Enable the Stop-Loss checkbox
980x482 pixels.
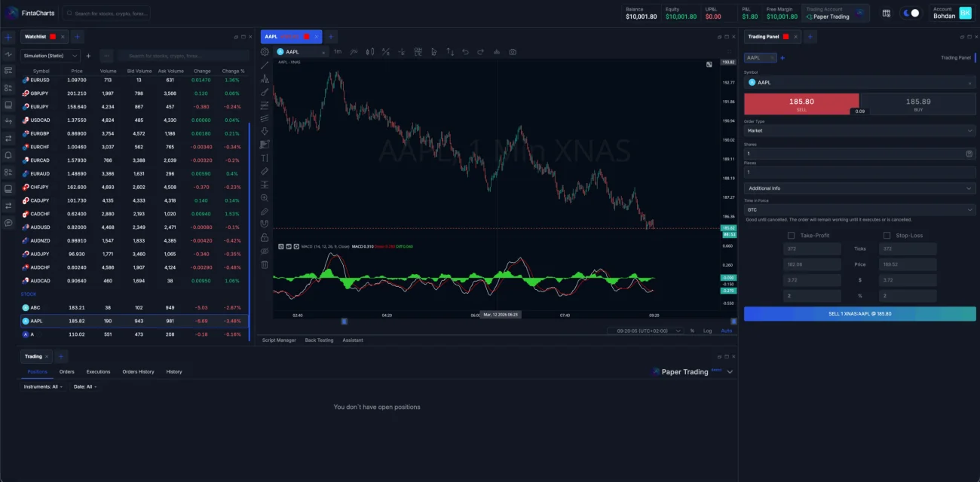(887, 236)
